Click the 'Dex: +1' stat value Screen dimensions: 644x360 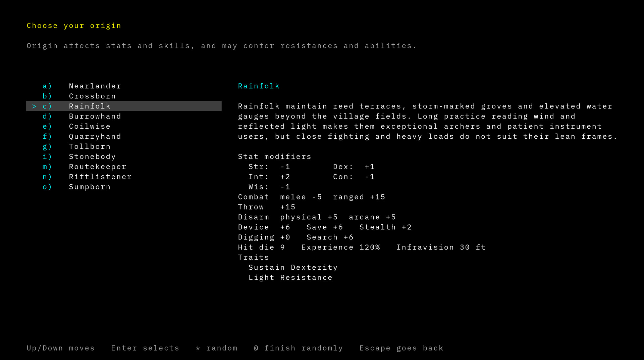(354, 167)
